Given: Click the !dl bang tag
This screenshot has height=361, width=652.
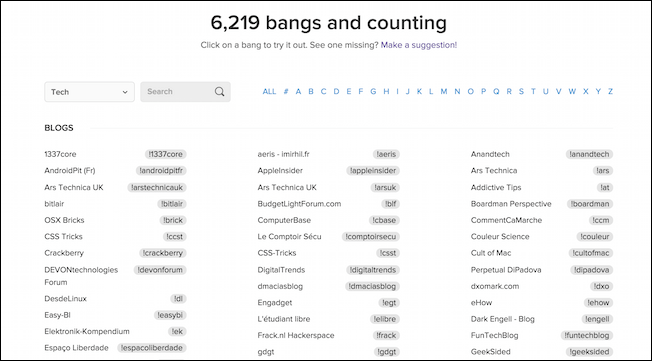Looking at the screenshot, I should point(178,299).
